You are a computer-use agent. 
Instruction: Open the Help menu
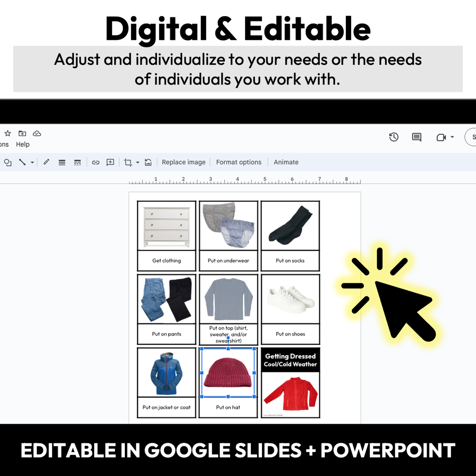[x=23, y=144]
